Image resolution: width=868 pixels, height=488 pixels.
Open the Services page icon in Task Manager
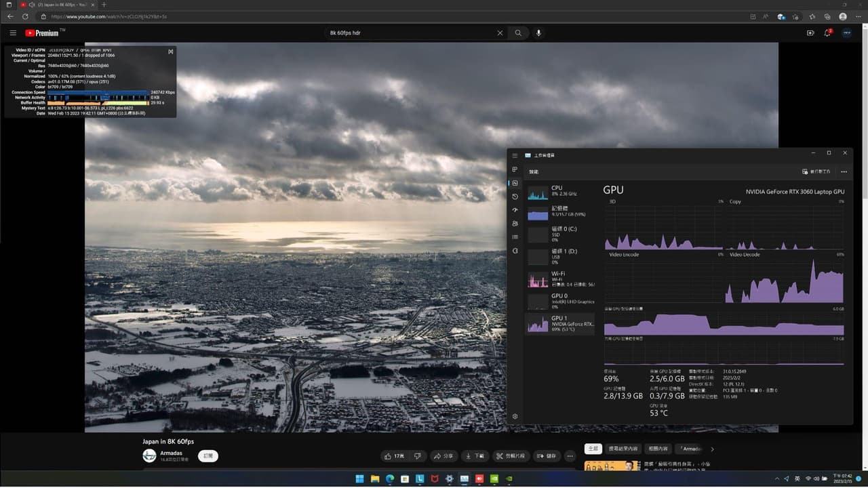click(515, 251)
